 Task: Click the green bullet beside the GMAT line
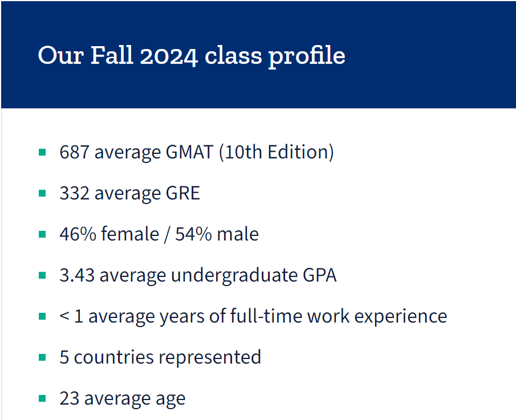42,152
